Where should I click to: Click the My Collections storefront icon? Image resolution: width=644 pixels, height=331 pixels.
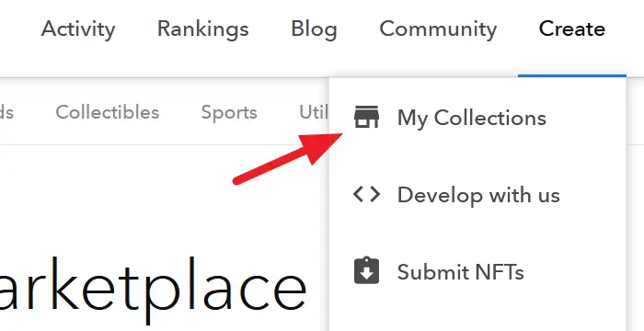coord(367,117)
